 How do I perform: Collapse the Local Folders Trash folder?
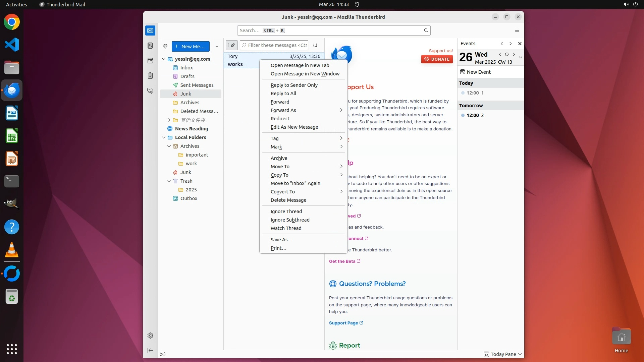pyautogui.click(x=169, y=181)
